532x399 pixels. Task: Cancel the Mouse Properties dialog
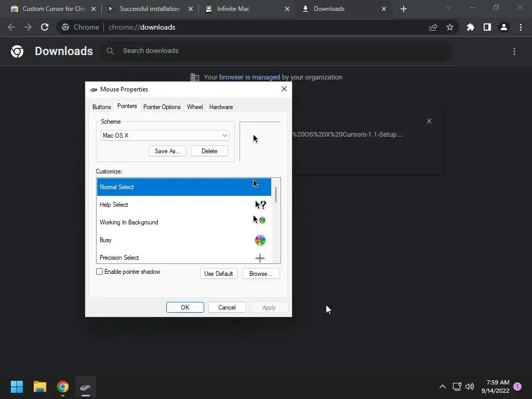tap(227, 308)
